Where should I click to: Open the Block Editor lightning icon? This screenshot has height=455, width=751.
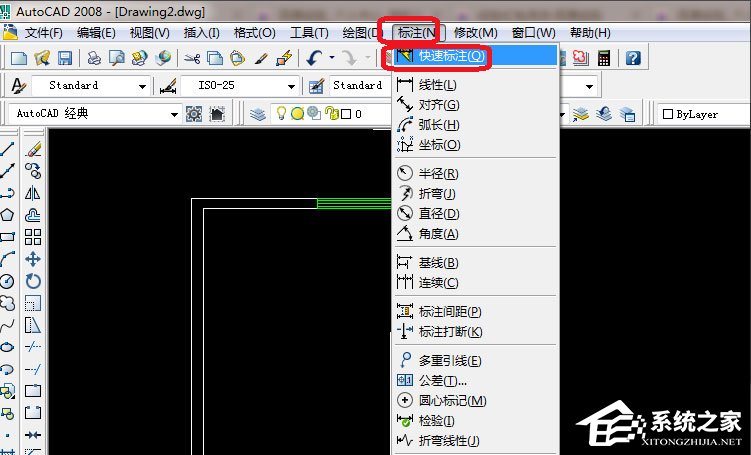point(284,58)
